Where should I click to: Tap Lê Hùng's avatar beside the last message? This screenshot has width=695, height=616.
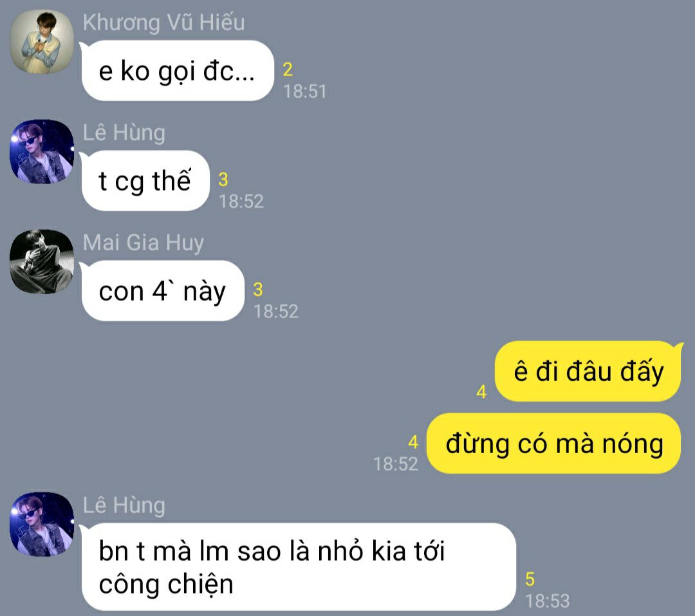(x=42, y=524)
